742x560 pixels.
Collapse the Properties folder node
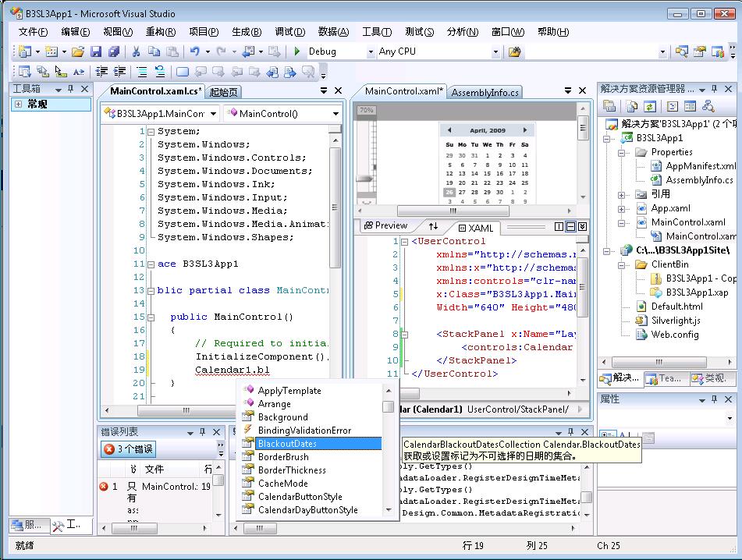point(621,153)
